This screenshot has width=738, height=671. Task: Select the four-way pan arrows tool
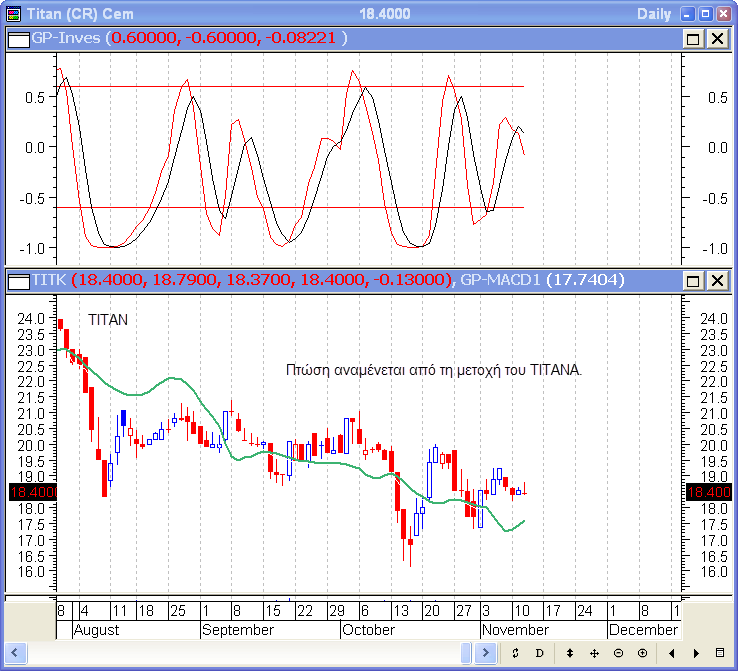pos(594,653)
